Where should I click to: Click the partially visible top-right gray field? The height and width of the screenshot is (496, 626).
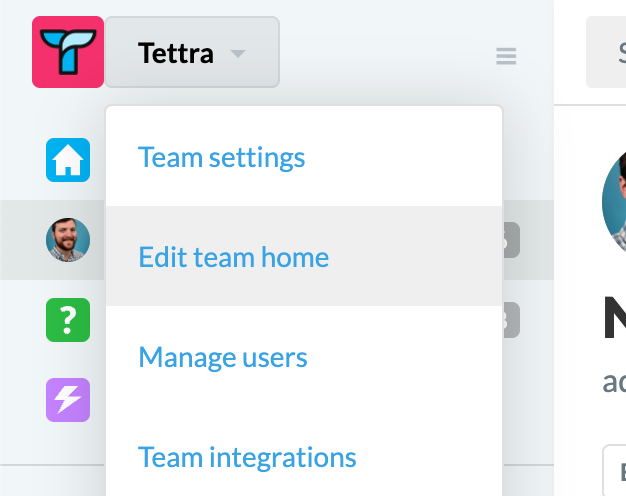pos(606,52)
